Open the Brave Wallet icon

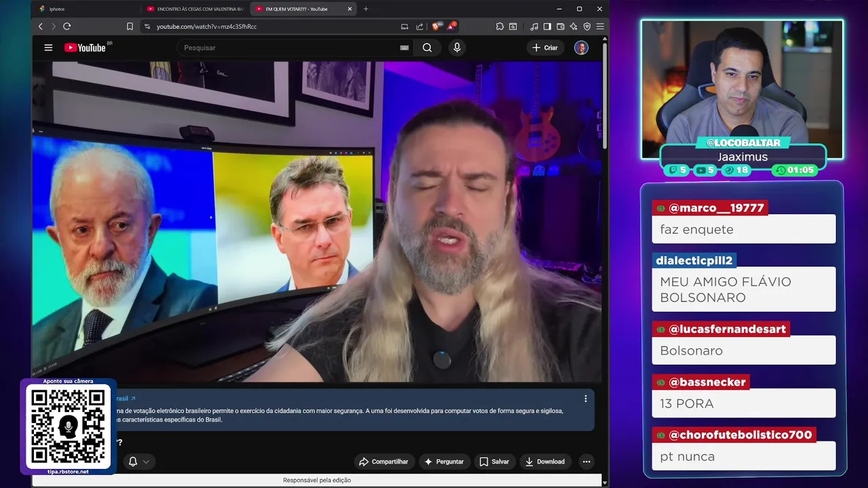[560, 26]
